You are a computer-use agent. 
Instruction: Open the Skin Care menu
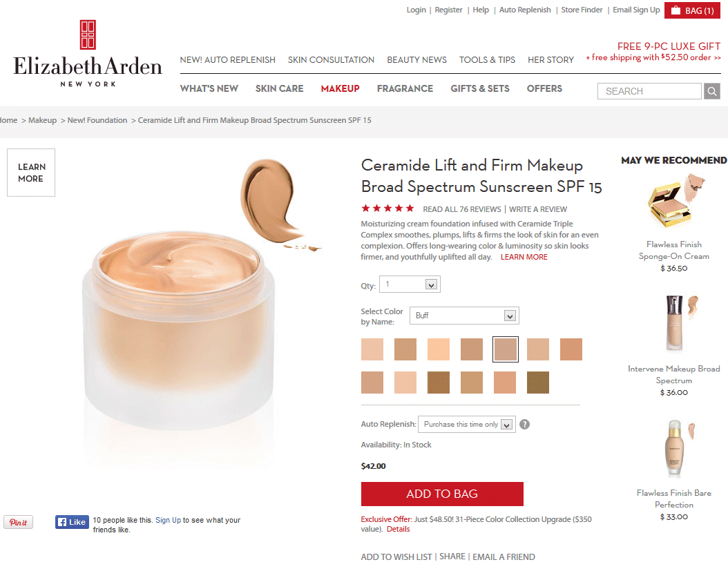[x=279, y=88]
